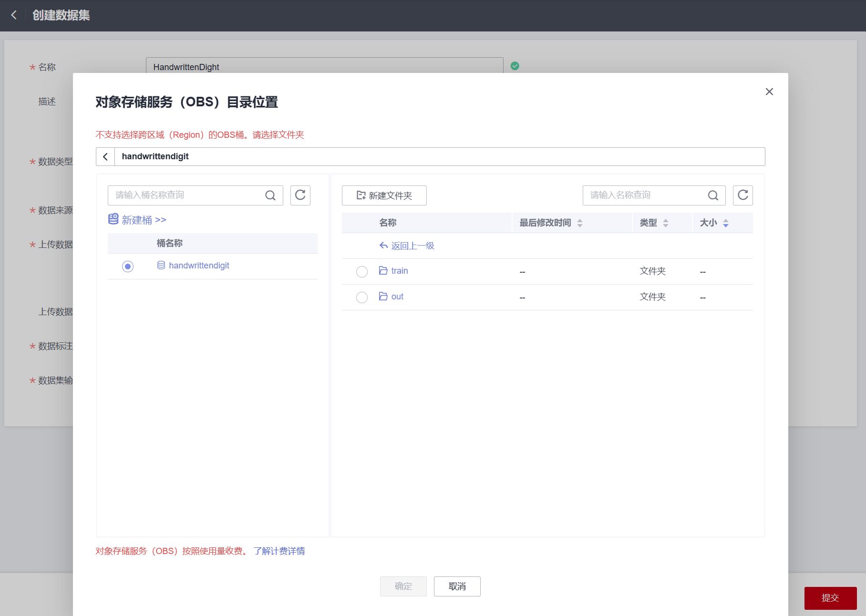
Task: Open 了解计费详情 billing link
Action: (x=279, y=551)
